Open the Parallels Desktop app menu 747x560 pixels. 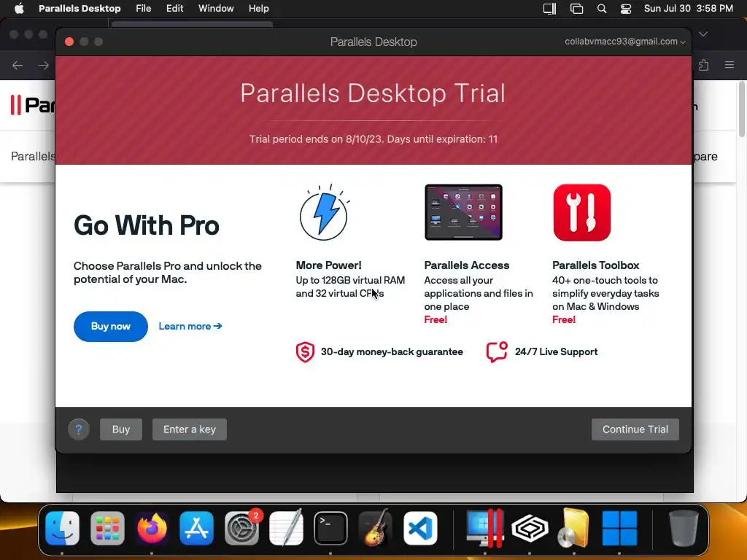[80, 9]
